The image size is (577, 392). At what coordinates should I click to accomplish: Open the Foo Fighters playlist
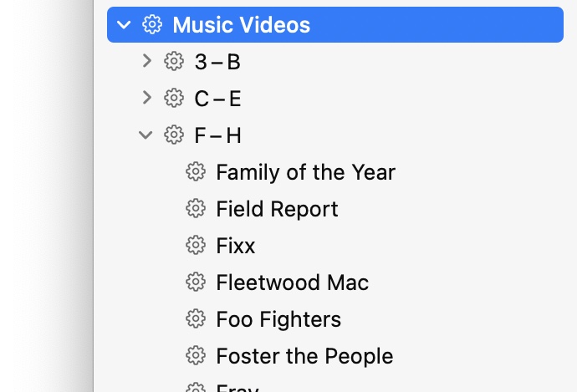coord(278,319)
